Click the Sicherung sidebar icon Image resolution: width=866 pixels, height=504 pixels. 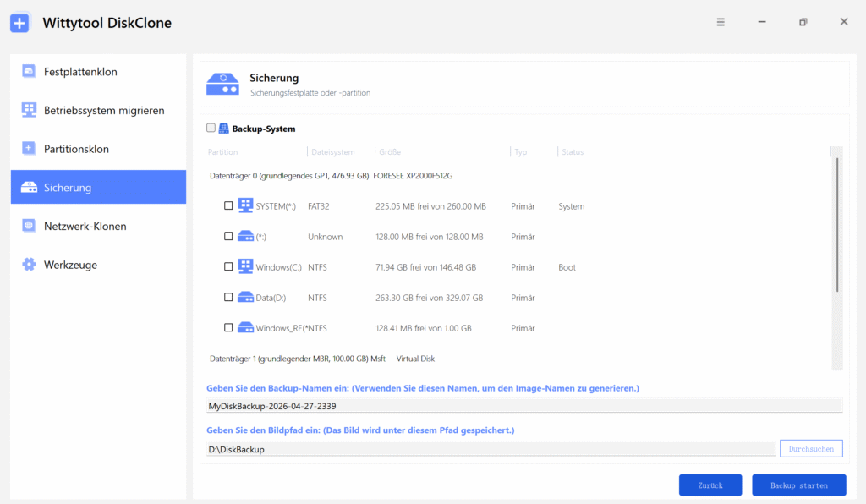(x=29, y=187)
